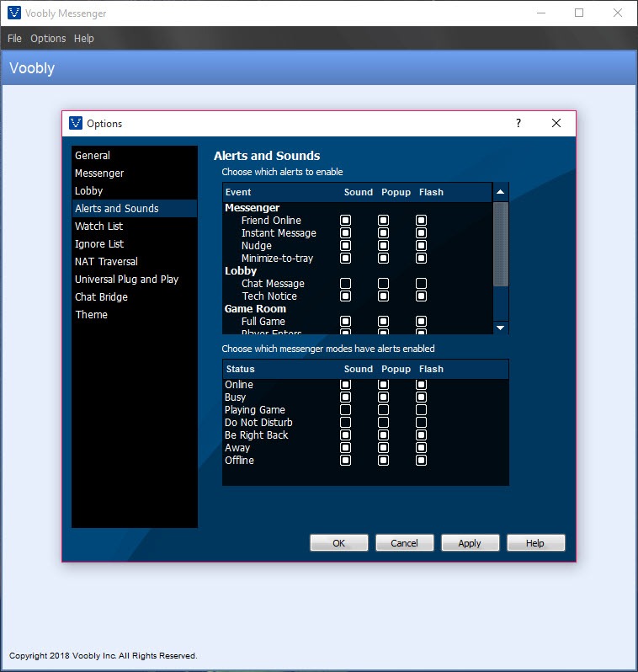The image size is (638, 672).
Task: Enable Popup for Playing Game status
Action: point(384,410)
